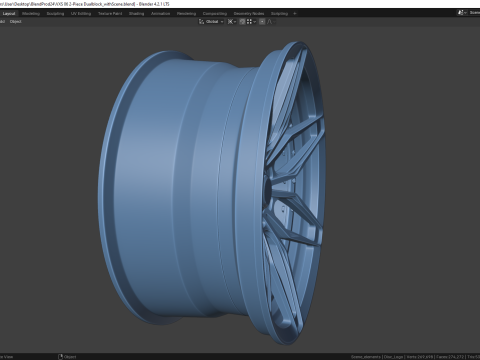Activate the Layout workspace tab

click(9, 14)
